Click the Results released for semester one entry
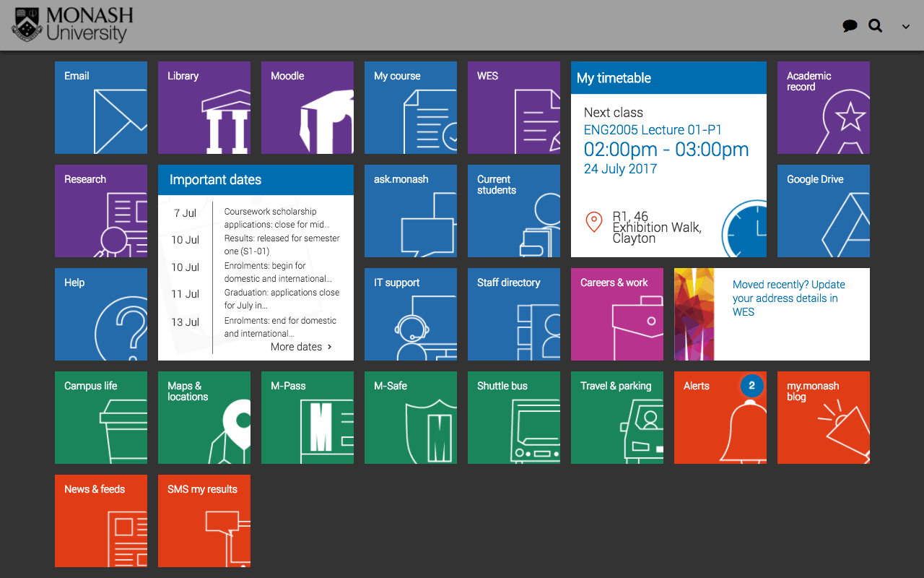 [x=282, y=245]
